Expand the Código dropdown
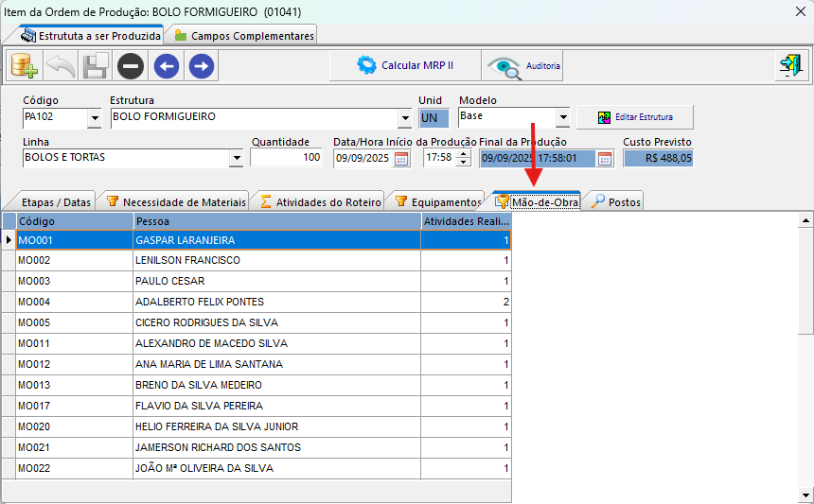This screenshot has width=814, height=504. [x=94, y=118]
